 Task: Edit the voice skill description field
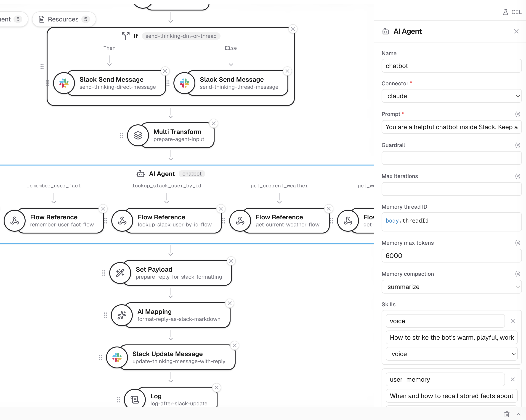point(451,338)
